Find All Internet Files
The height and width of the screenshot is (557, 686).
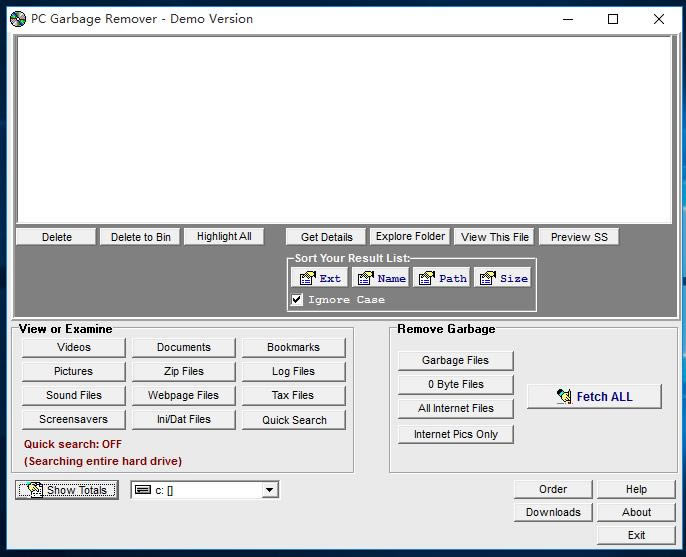pos(455,409)
